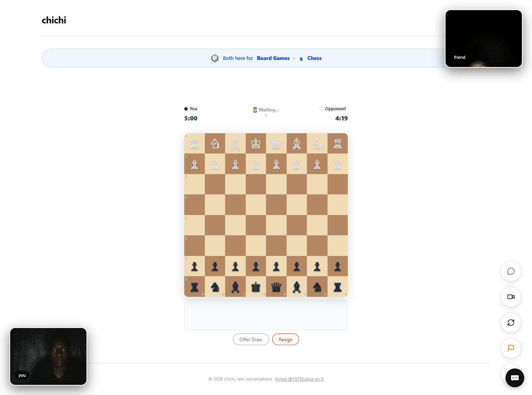This screenshot has height=395, width=532.
Task: Select the black bishop on c8
Action: [297, 287]
